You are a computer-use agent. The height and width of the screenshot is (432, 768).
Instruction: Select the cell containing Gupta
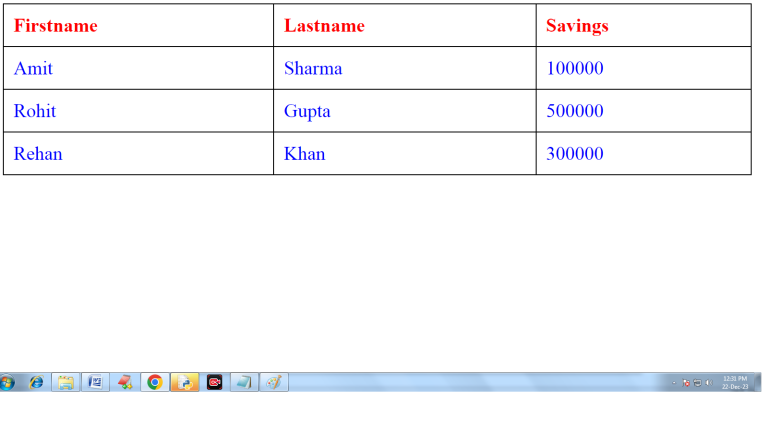click(405, 111)
